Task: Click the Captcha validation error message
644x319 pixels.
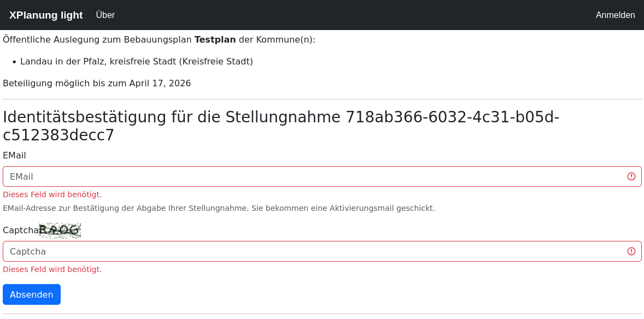Action: pyautogui.click(x=52, y=269)
